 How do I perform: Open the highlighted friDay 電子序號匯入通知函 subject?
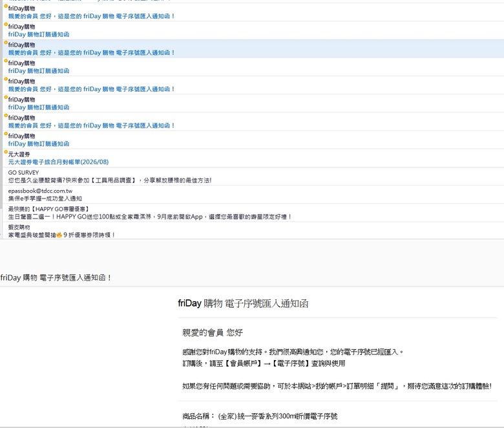coord(91,52)
